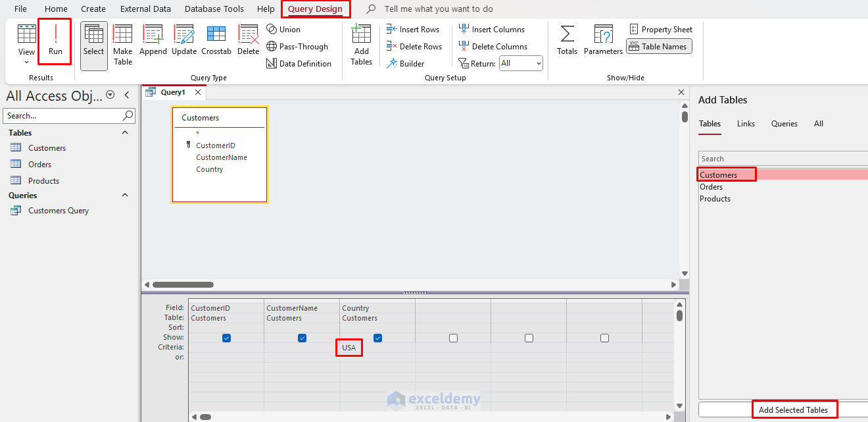Select CustomerName field in Customers table box
The image size is (868, 422).
coord(222,157)
